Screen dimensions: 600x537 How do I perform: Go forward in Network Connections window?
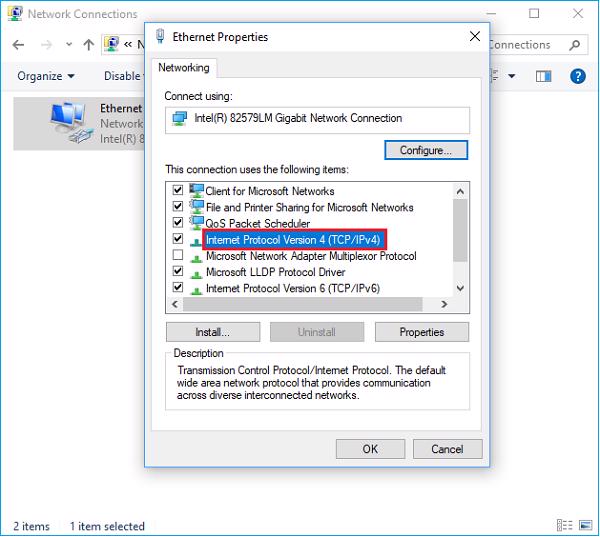click(46, 45)
